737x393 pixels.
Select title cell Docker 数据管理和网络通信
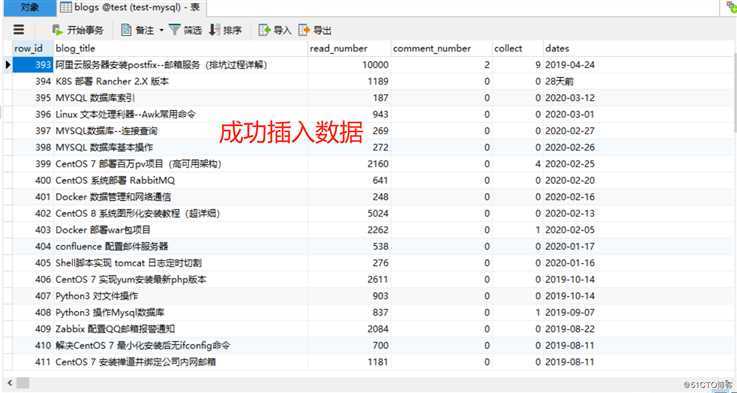coord(180,197)
